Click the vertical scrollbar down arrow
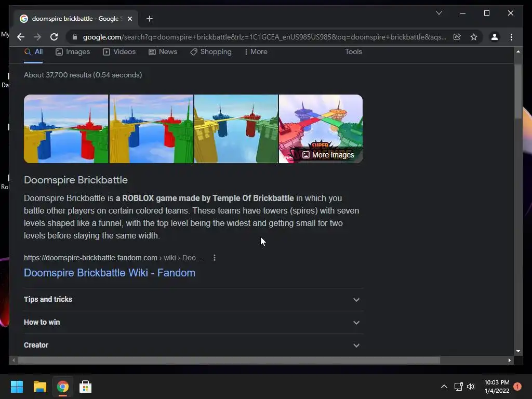This screenshot has height=399, width=532. 518,351
